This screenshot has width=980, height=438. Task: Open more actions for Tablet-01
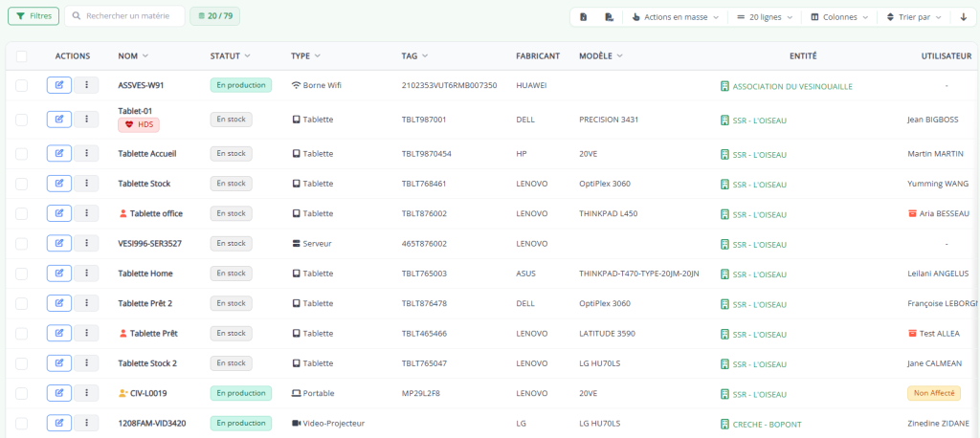tap(86, 119)
